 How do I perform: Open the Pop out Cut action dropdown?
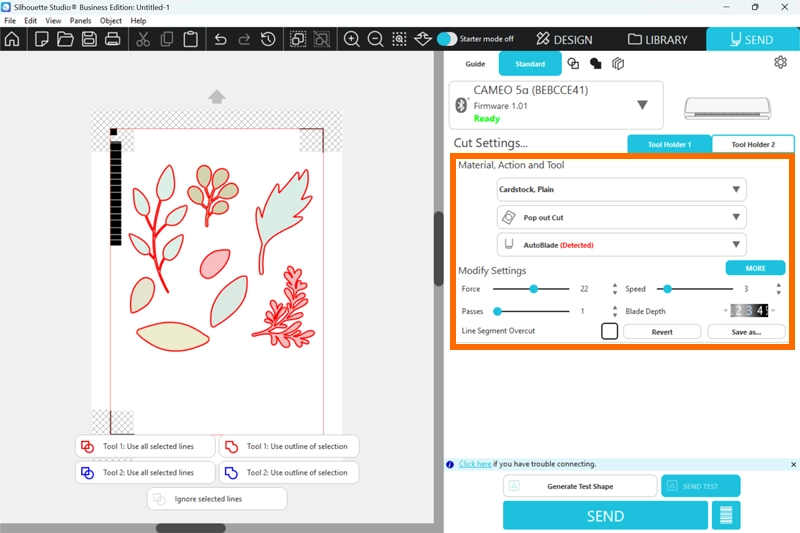621,217
